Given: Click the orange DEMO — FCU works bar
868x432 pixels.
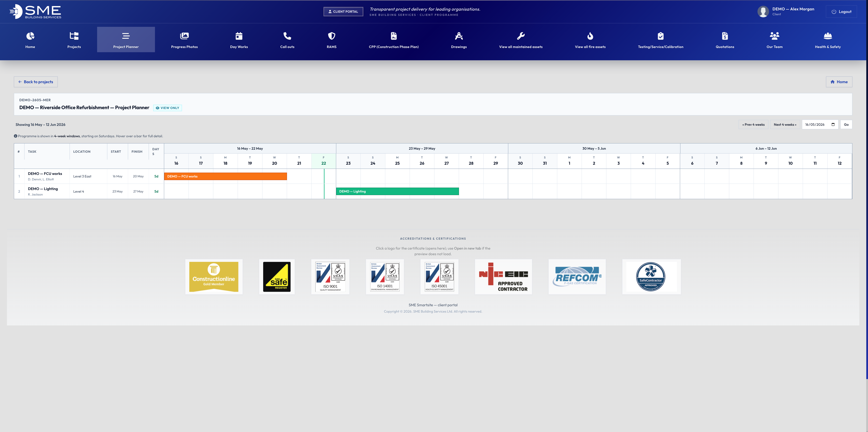Looking at the screenshot, I should pyautogui.click(x=225, y=176).
